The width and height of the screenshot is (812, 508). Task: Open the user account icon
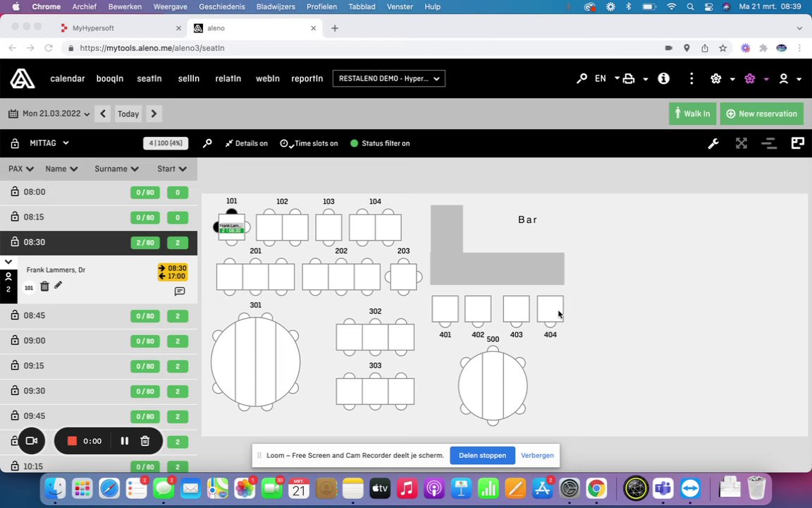(x=784, y=79)
